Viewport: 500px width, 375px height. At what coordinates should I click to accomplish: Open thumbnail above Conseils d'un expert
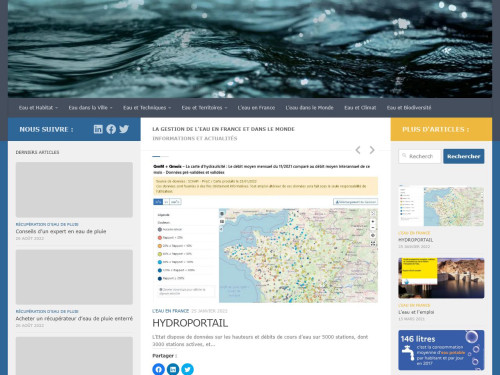74,190
